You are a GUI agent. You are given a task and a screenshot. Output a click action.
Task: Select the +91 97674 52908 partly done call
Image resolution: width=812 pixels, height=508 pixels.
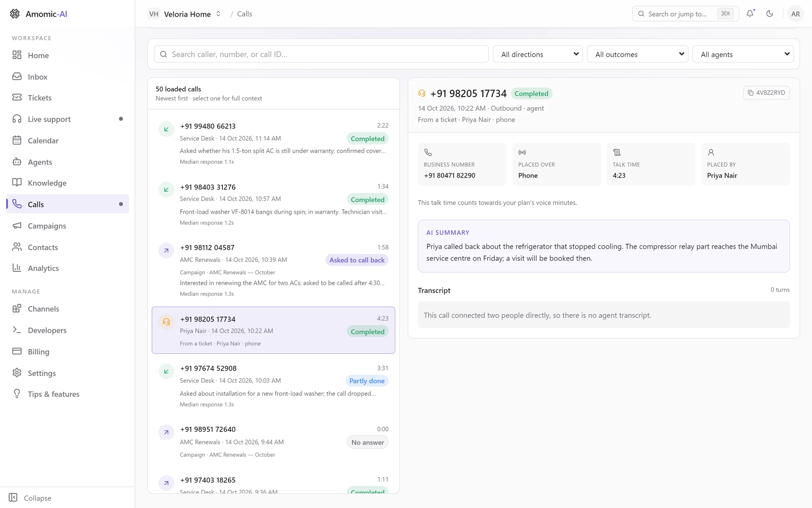pyautogui.click(x=273, y=386)
